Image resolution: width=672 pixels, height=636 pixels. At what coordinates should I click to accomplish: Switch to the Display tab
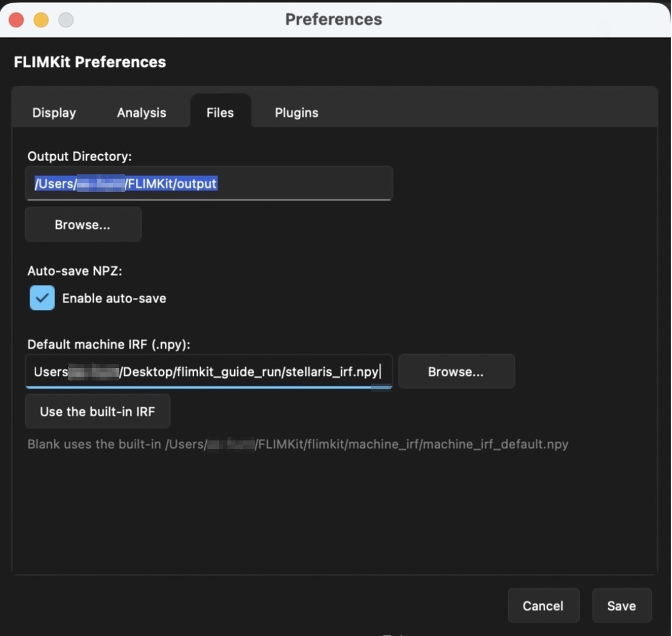click(54, 112)
